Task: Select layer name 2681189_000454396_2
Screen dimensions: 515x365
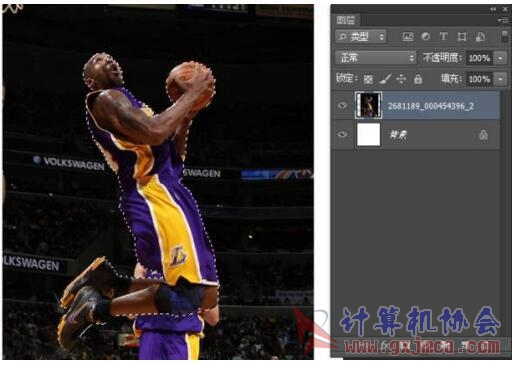Action: (x=430, y=106)
